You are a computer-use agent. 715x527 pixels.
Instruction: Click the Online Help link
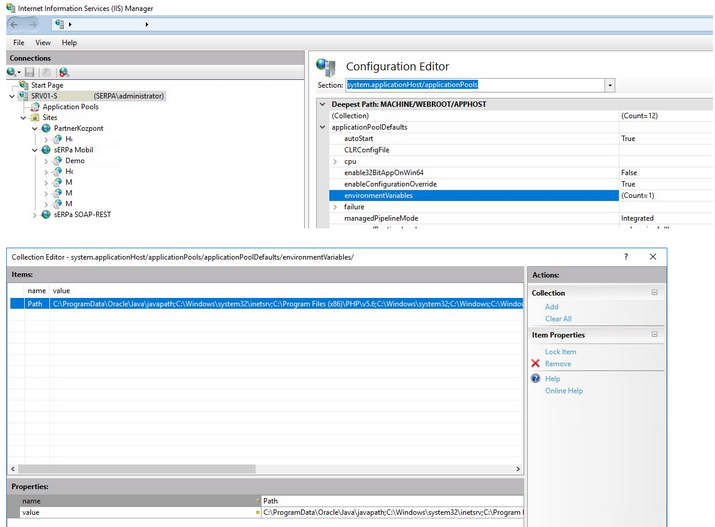pyautogui.click(x=563, y=391)
